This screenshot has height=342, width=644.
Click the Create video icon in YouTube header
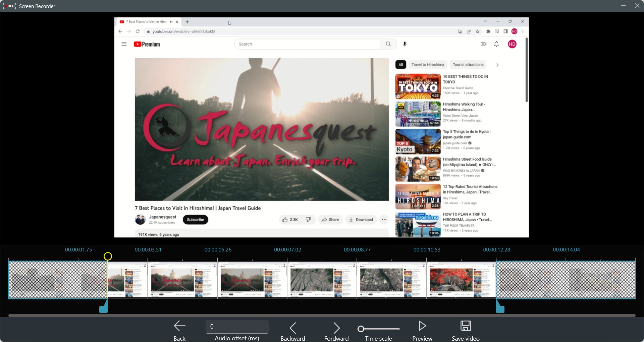tap(483, 44)
